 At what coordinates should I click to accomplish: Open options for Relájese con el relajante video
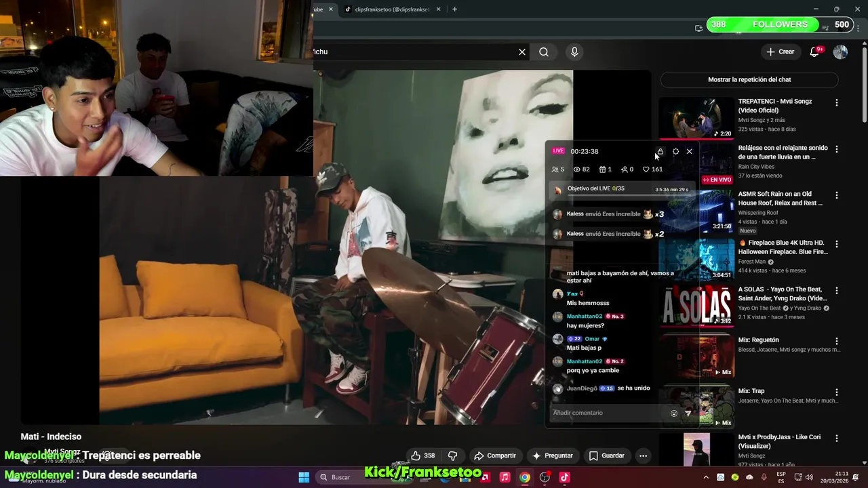837,148
